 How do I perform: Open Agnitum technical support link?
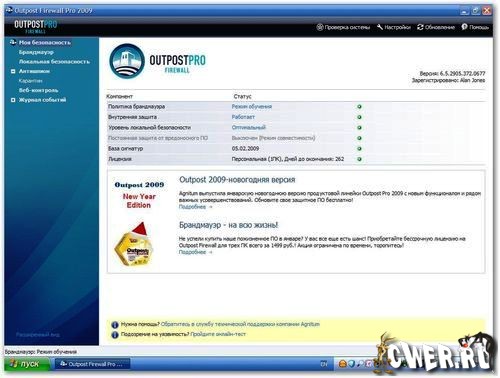[240, 324]
